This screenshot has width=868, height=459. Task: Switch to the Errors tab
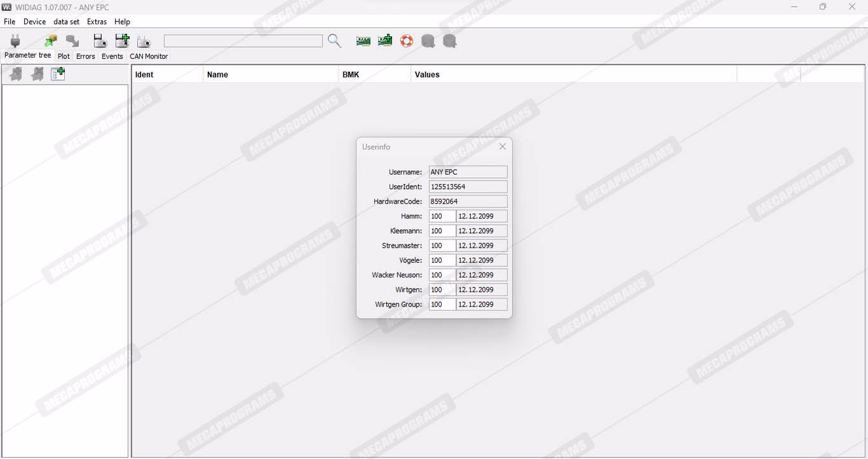tap(85, 57)
